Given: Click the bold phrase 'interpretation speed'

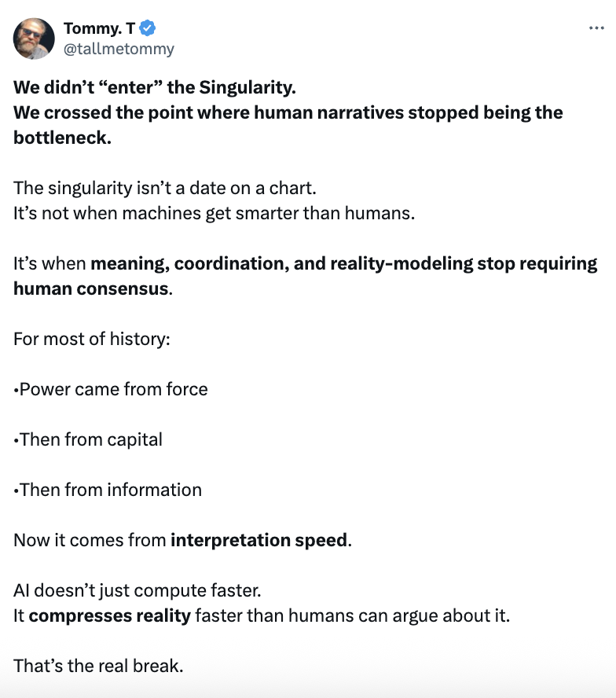Looking at the screenshot, I should pos(258,540).
